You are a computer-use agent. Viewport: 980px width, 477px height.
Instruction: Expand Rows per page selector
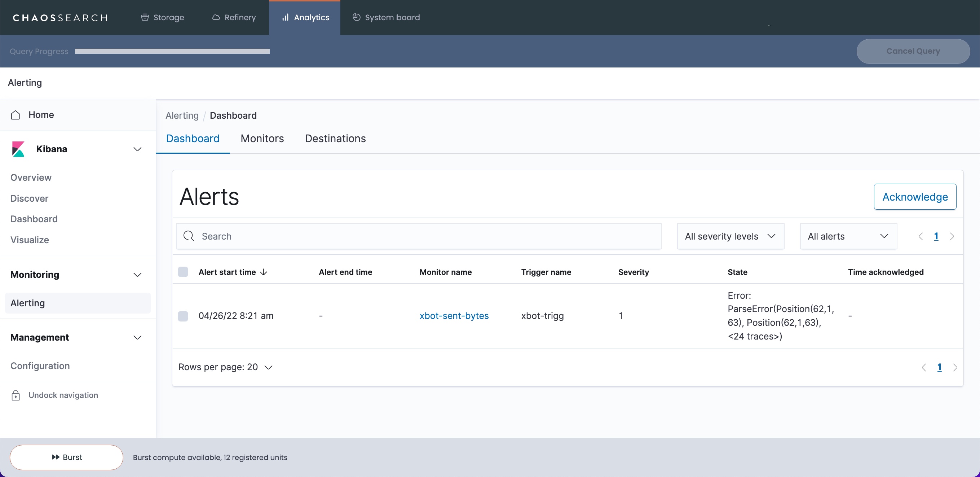coord(226,367)
